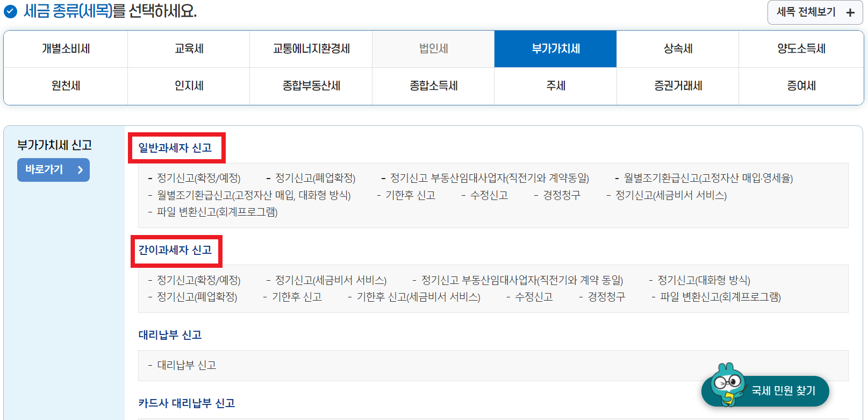Select the 주세 tab
The image size is (868, 420).
555,86
